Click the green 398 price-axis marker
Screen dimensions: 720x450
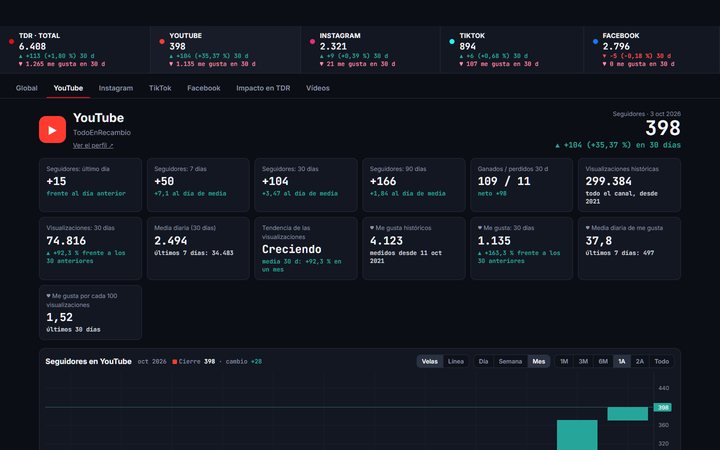663,407
